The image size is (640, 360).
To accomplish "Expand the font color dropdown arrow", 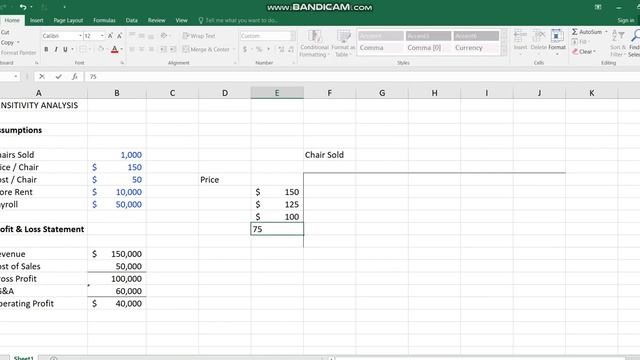I will [122, 49].
